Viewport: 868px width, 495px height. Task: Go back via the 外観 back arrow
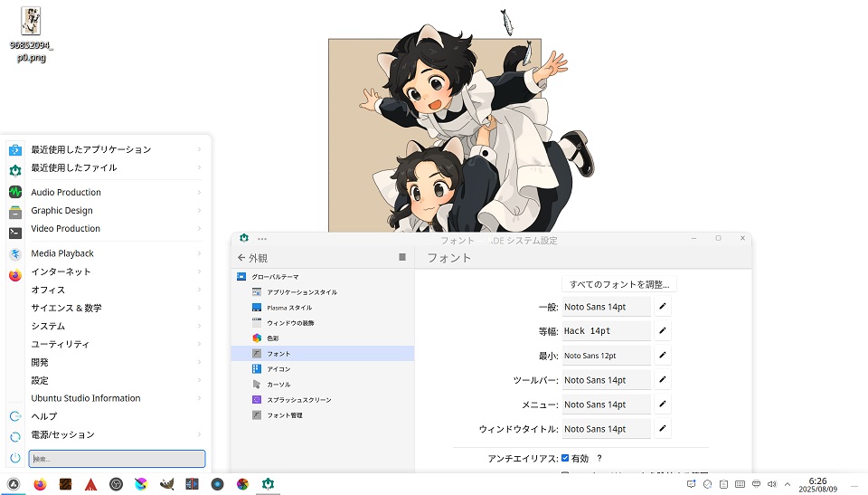(241, 258)
